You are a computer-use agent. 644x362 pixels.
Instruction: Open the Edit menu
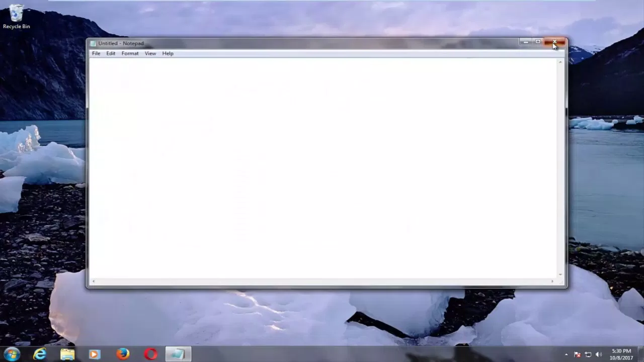(111, 53)
